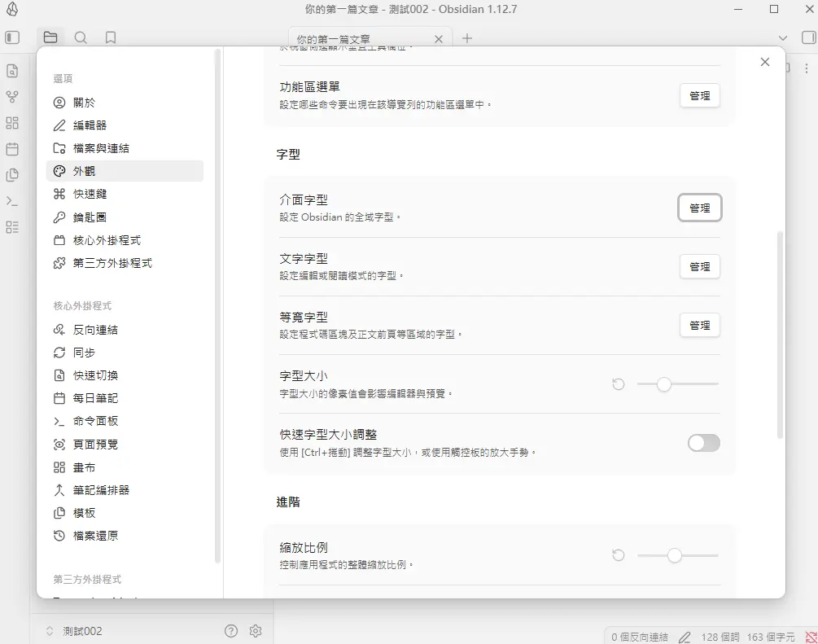818x644 pixels.
Task: Open the search magnifier icon
Action: pyautogui.click(x=81, y=37)
